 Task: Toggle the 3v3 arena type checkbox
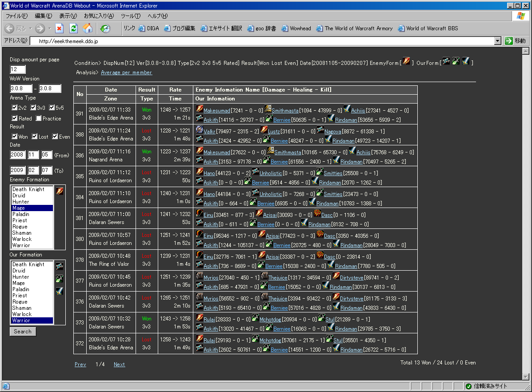pyautogui.click(x=33, y=108)
